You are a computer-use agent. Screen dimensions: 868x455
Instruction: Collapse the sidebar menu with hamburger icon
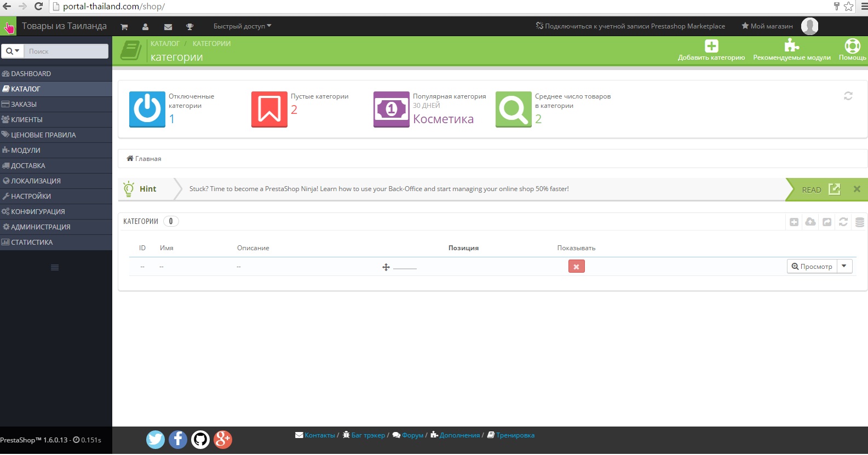coord(55,268)
